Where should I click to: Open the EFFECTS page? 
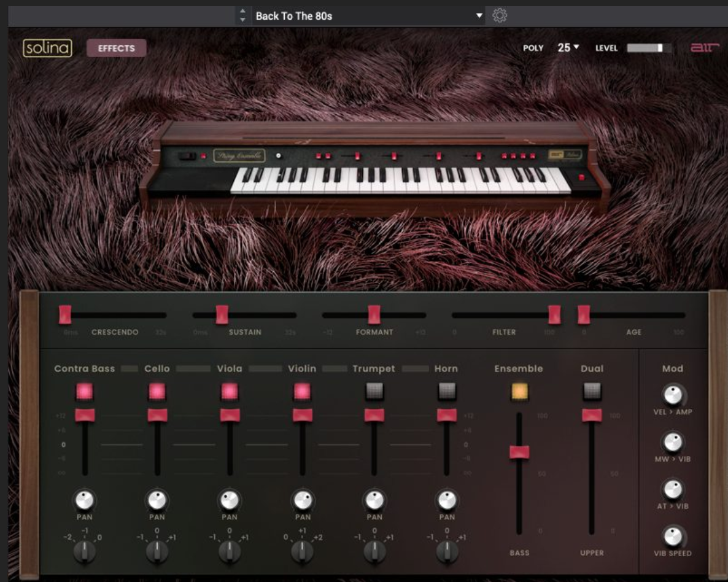116,48
